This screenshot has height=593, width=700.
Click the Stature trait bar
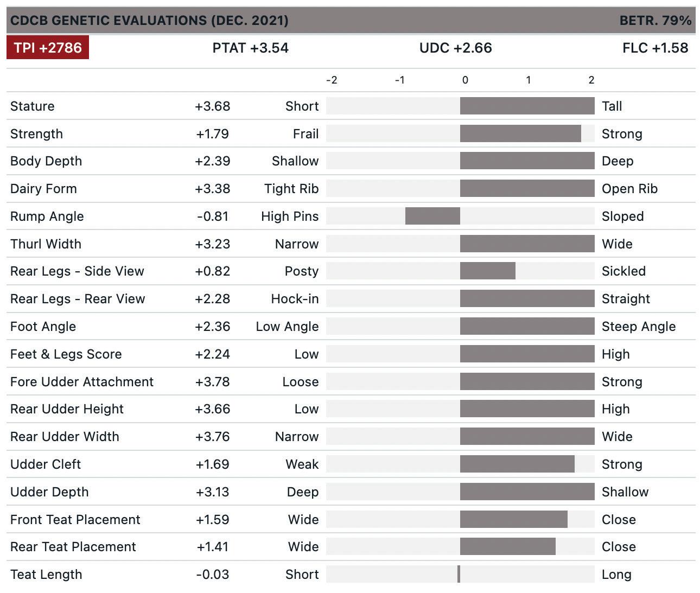527,106
